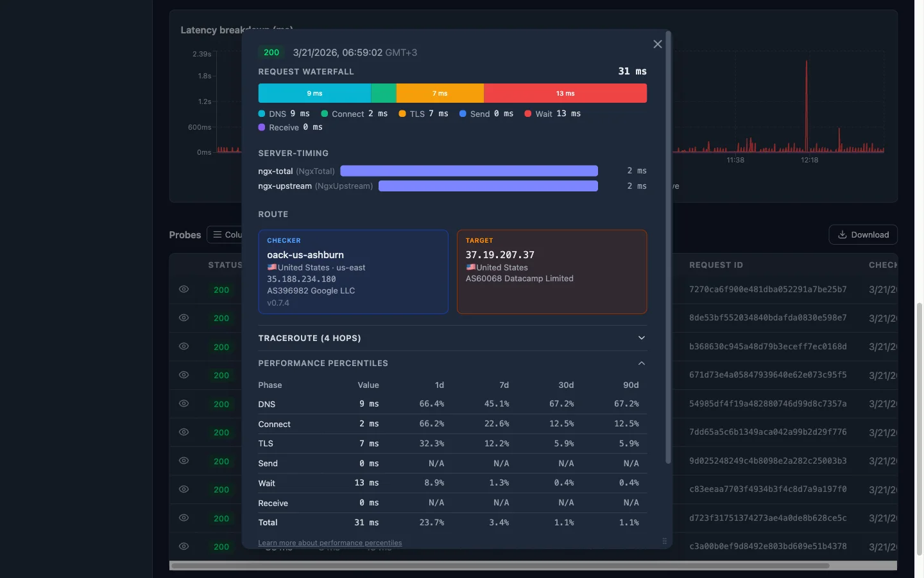Viewport: 924px width, 578px height.
Task: View probe details for request 7270ca6f eye icon
Action: point(184,290)
